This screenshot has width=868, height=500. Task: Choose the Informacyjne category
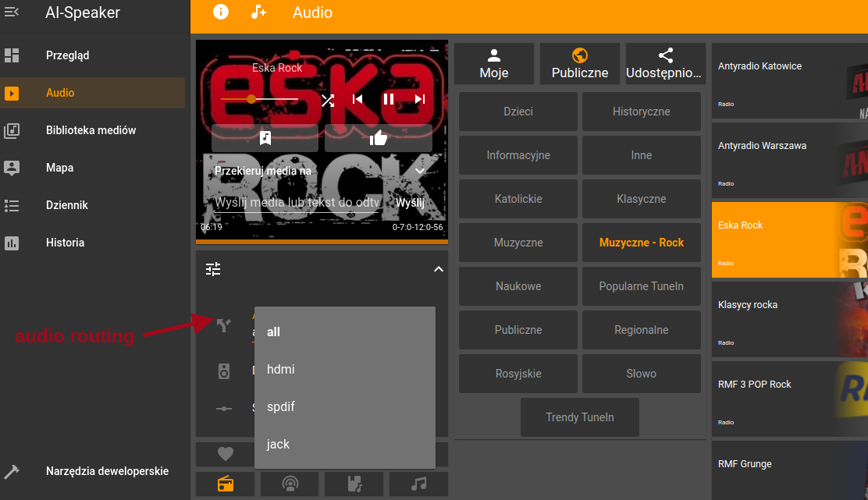[518, 155]
